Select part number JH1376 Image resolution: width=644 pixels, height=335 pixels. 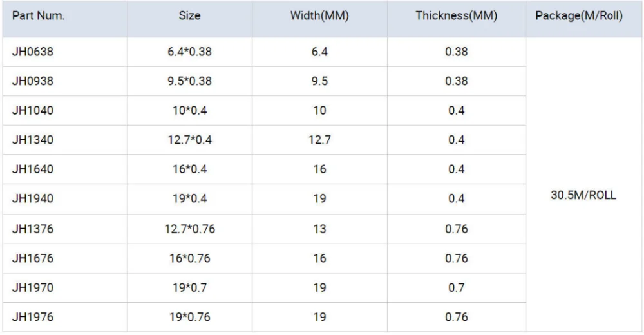click(32, 229)
